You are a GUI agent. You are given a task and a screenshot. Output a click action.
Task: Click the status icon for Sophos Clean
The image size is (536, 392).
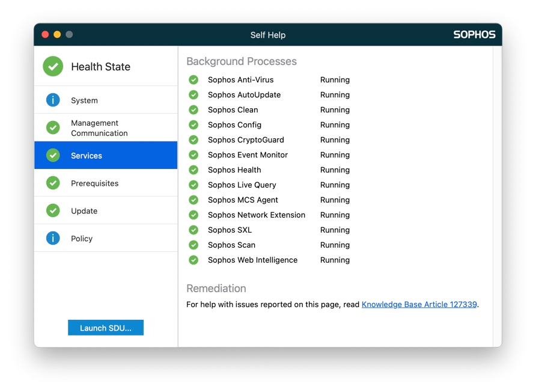pos(193,110)
